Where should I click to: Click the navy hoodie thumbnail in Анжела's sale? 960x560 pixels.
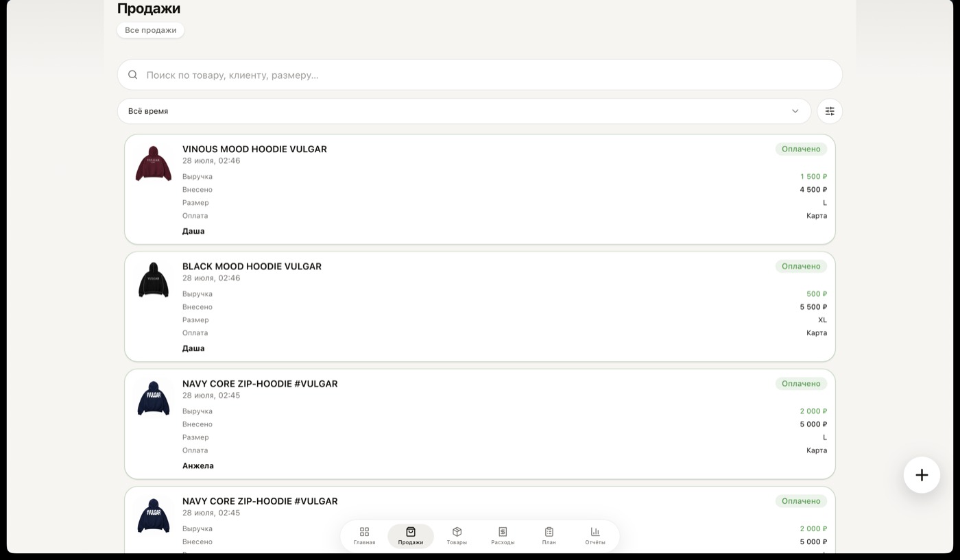click(154, 398)
